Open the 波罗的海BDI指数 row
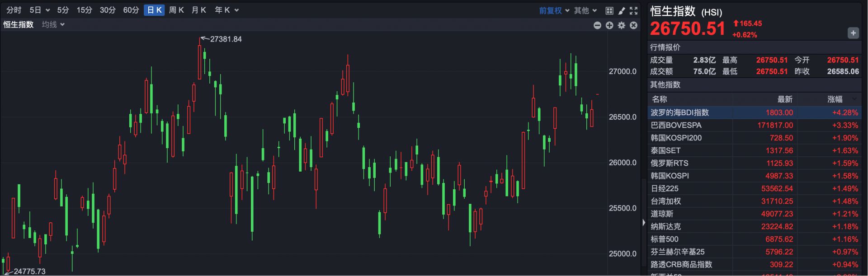This screenshot has height=276, width=868. click(x=679, y=112)
